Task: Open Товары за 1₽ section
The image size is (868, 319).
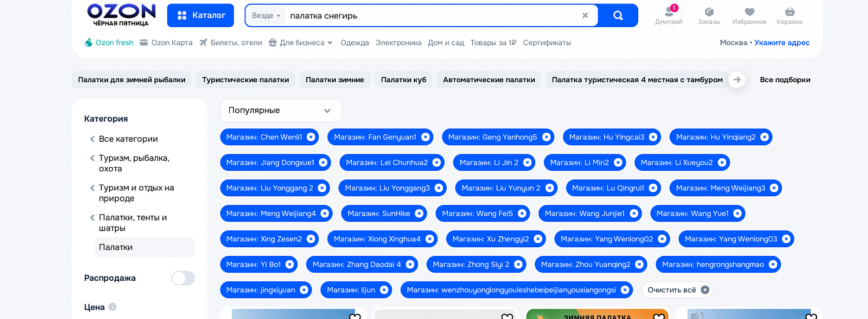Action: 493,42
